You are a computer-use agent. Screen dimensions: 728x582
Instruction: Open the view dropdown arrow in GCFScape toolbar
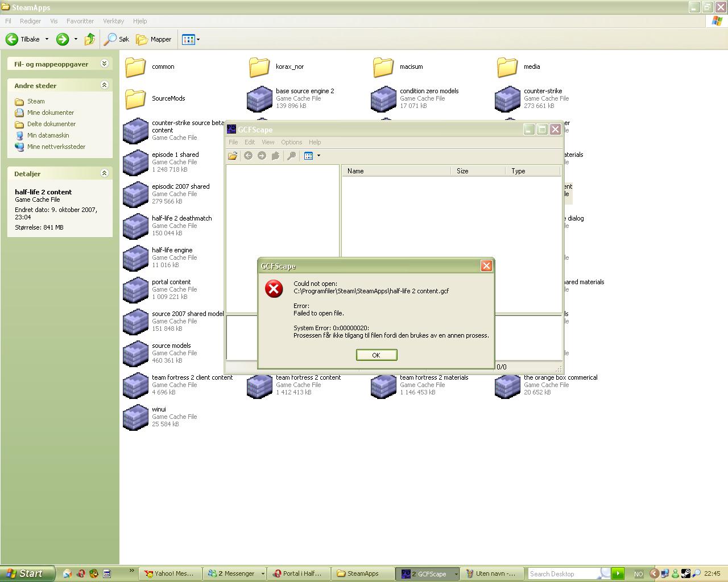tap(318, 156)
